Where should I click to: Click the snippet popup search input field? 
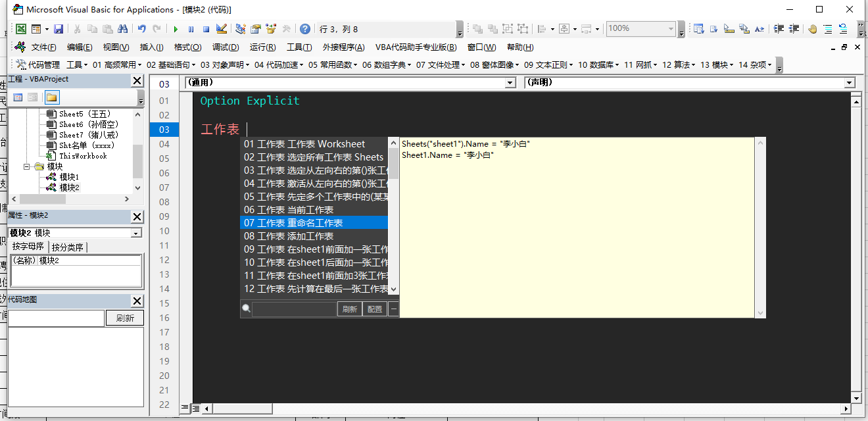pyautogui.click(x=294, y=309)
